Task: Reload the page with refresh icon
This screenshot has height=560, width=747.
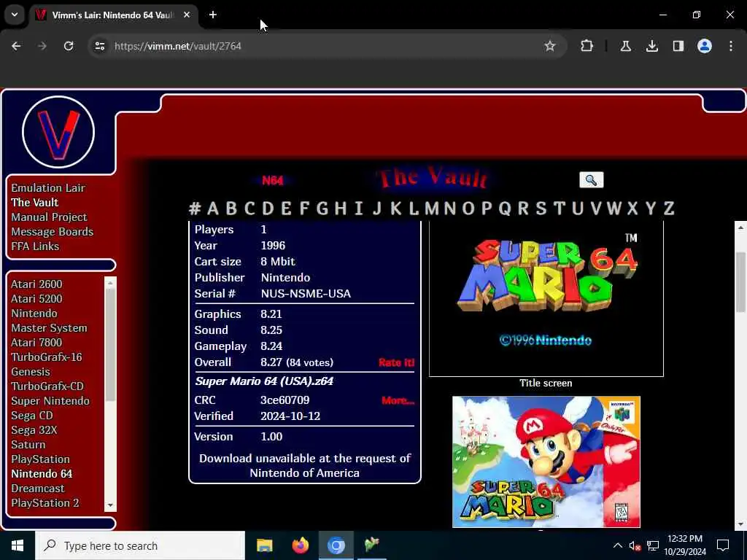Action: pos(69,46)
